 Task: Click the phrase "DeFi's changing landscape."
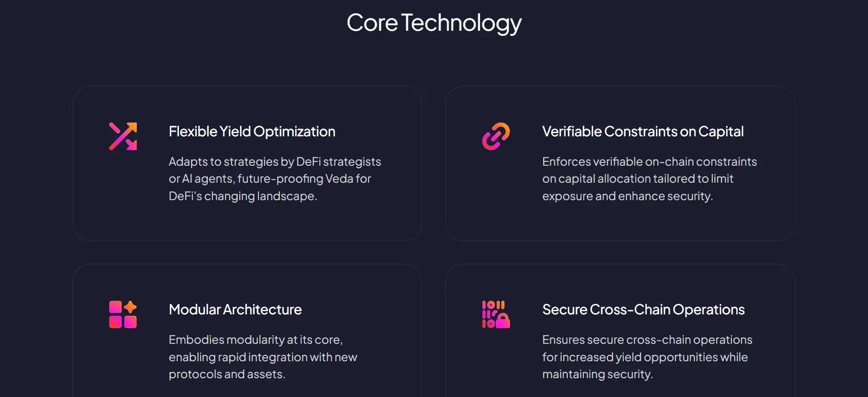pos(243,196)
